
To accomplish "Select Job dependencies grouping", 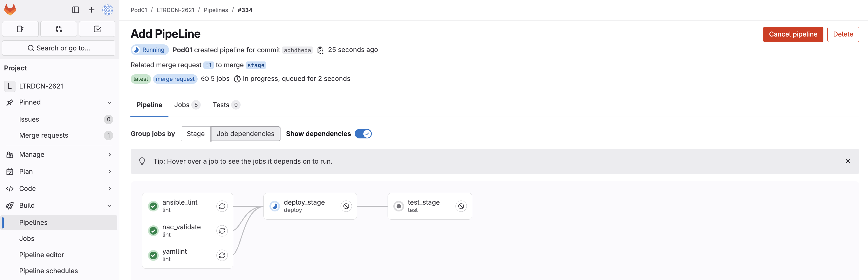I will tap(245, 134).
